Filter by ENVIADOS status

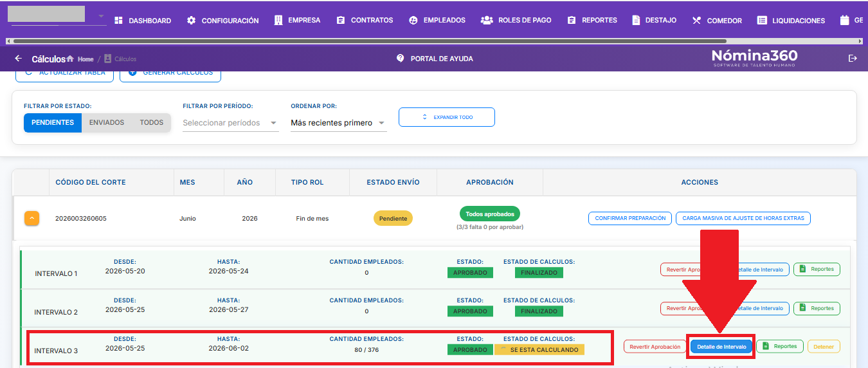(x=107, y=122)
